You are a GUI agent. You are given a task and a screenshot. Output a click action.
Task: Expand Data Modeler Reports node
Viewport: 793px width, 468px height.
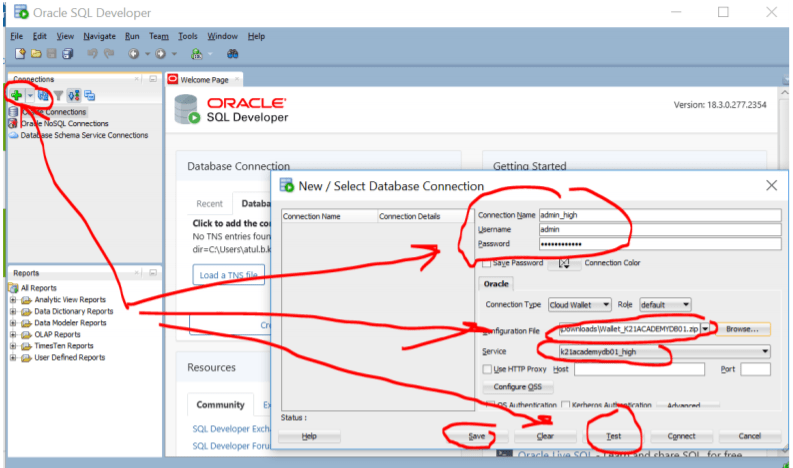tap(13, 323)
